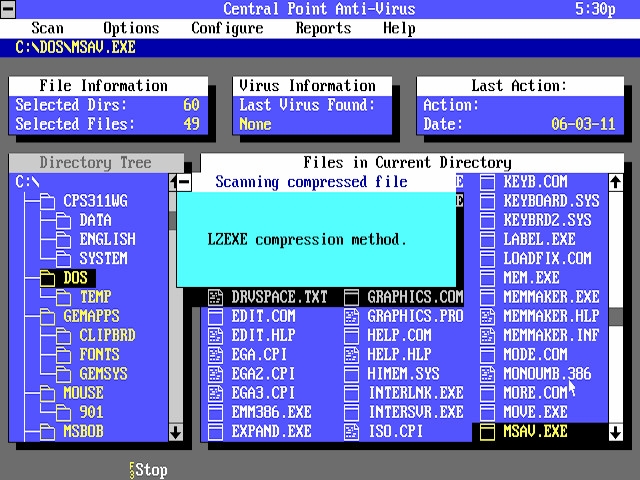Image resolution: width=640 pixels, height=480 pixels.
Task: Select the CPS311WG folder icon
Action: [x=48, y=201]
